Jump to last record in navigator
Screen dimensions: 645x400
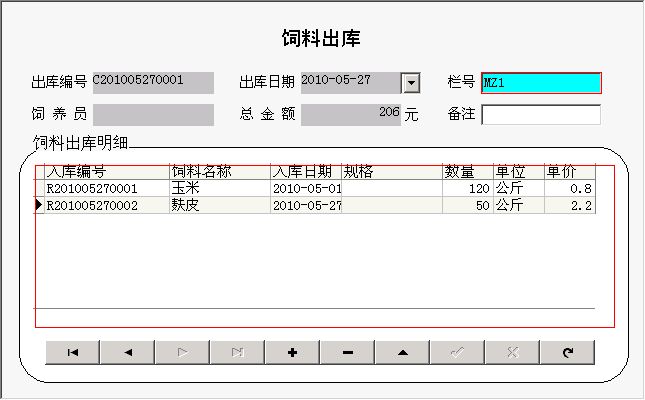238,352
